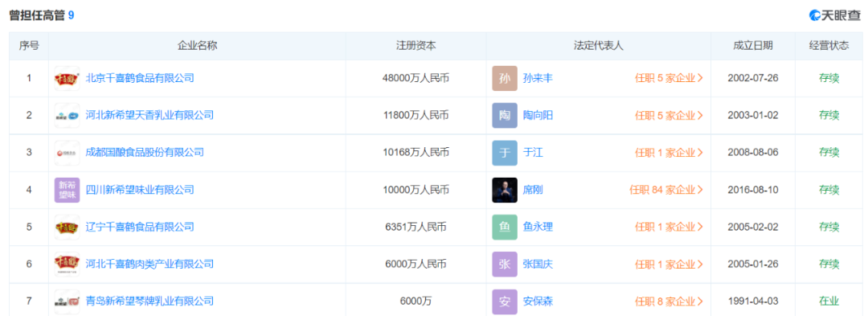
Task: Click the 成立日期 column header
Action: pyautogui.click(x=753, y=46)
